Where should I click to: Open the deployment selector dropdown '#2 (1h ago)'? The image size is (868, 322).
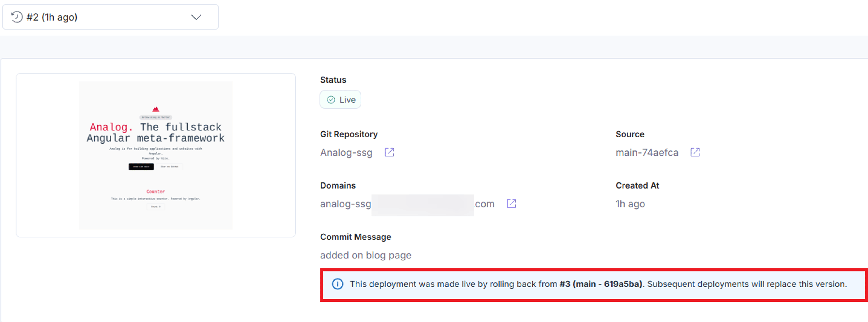click(x=111, y=17)
